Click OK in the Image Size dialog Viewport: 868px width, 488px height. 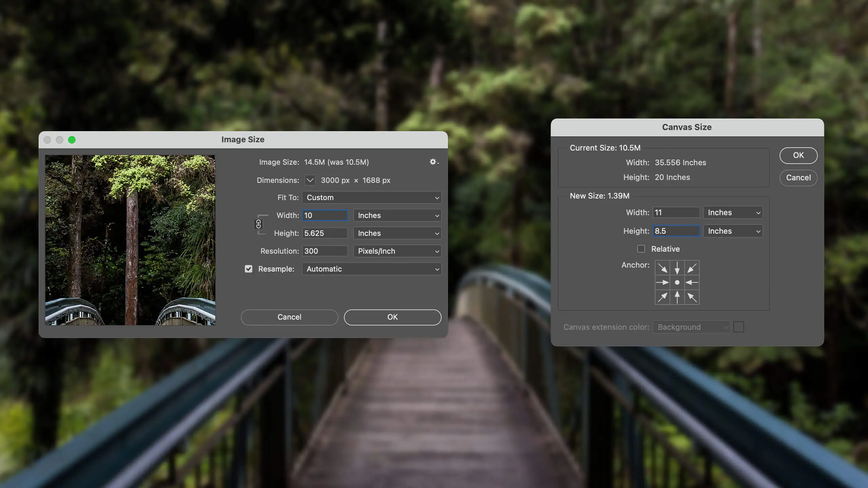[x=392, y=317]
